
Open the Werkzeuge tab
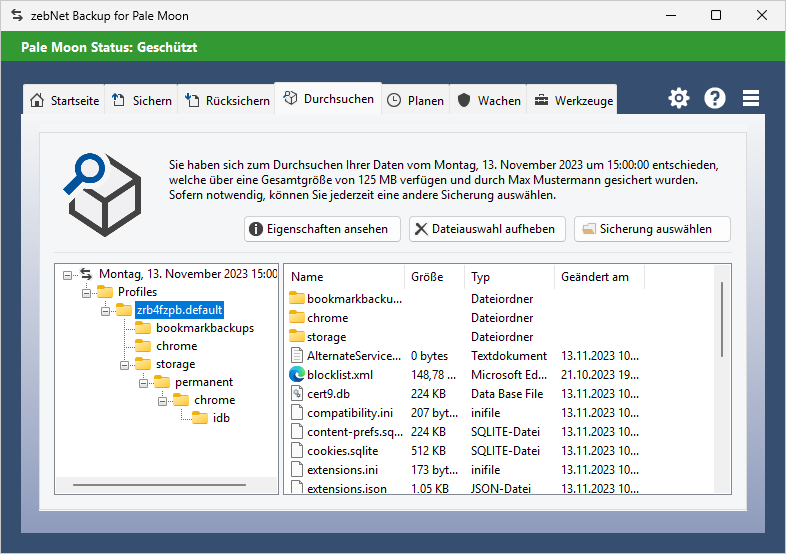click(573, 101)
